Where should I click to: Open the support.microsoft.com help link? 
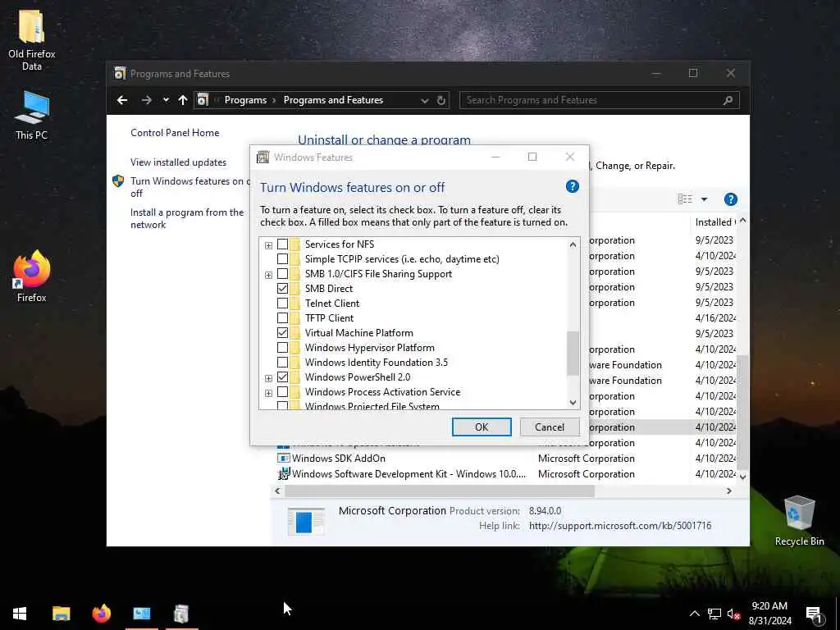click(620, 526)
